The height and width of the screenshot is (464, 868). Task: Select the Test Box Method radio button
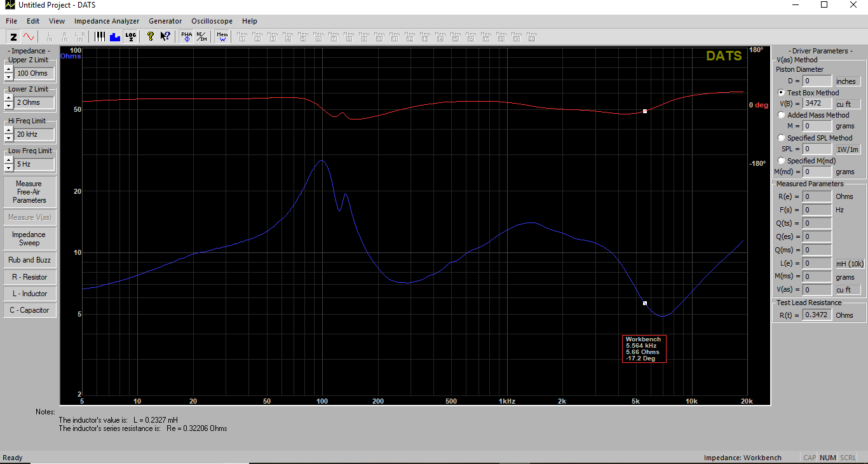tap(781, 93)
